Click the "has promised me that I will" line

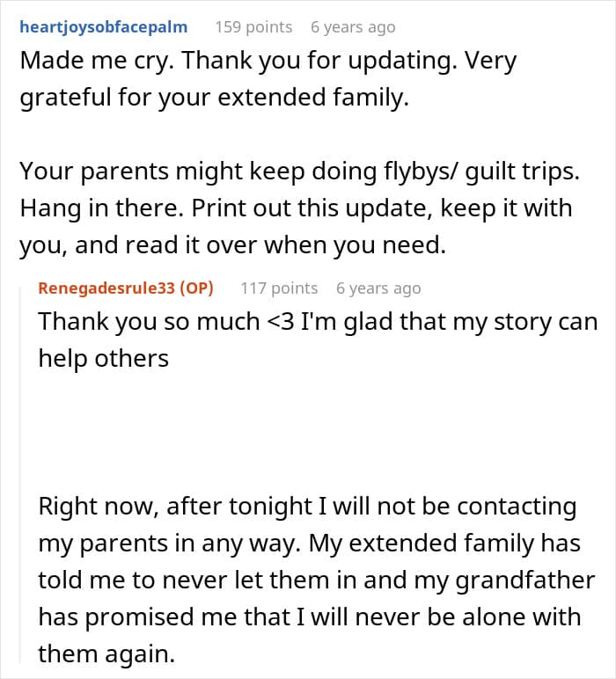click(x=310, y=617)
